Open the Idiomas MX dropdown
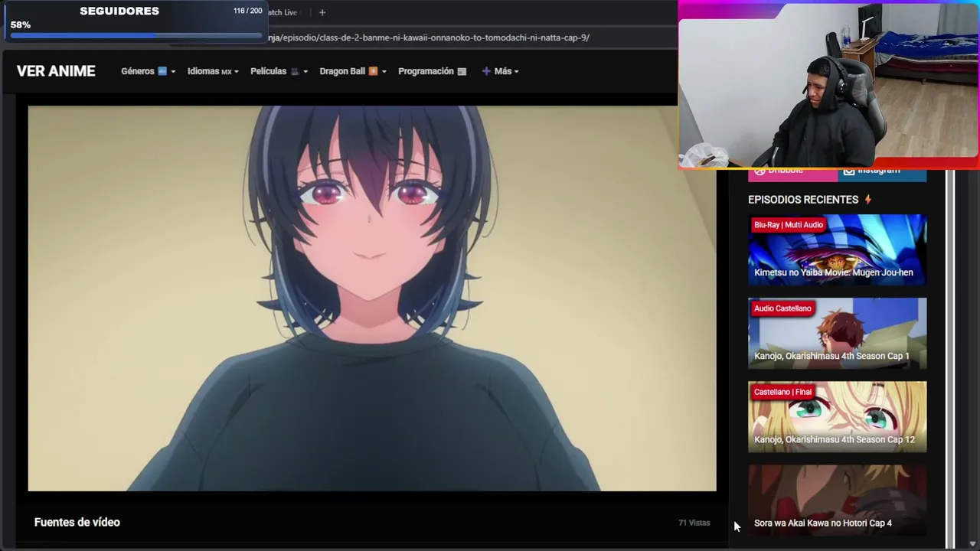980x551 pixels. click(213, 71)
